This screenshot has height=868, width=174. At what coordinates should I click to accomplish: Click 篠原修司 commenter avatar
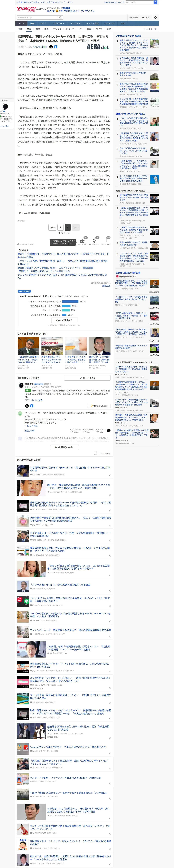coord(22,385)
